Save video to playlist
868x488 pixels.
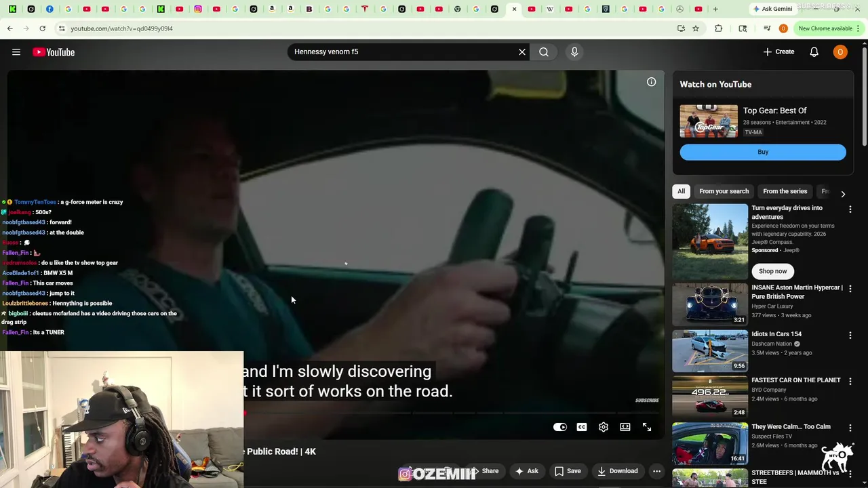568,471
